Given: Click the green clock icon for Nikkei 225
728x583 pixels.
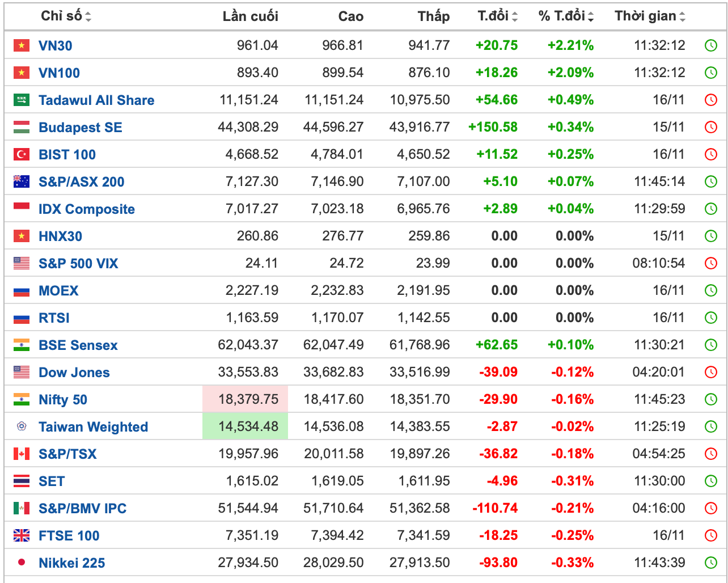Looking at the screenshot, I should (710, 563).
